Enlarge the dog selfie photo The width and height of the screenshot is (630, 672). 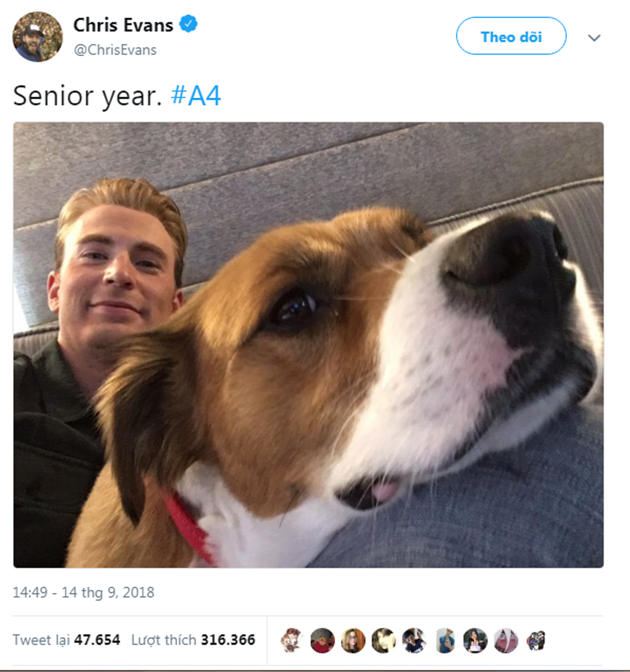[x=308, y=345]
